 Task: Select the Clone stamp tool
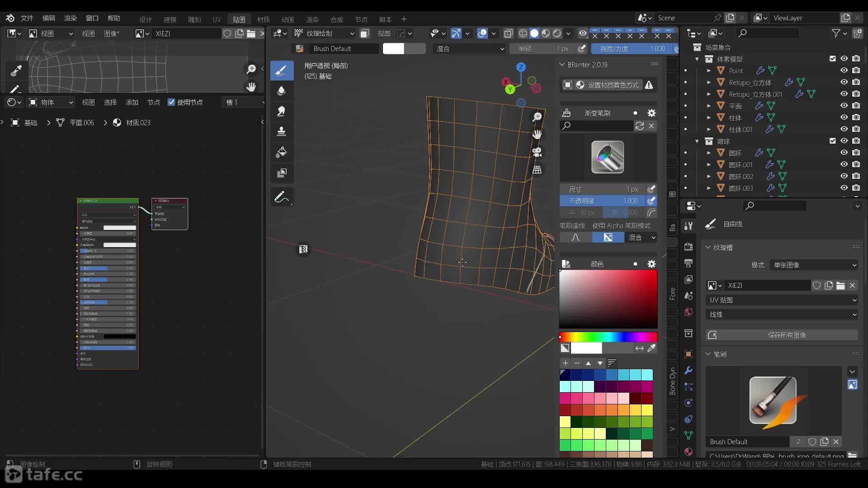coord(282,131)
